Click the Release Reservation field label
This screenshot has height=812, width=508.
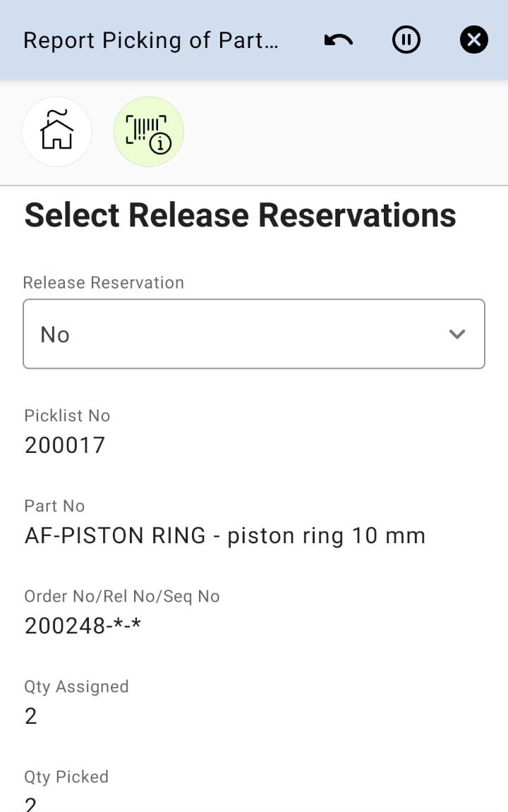tap(104, 282)
